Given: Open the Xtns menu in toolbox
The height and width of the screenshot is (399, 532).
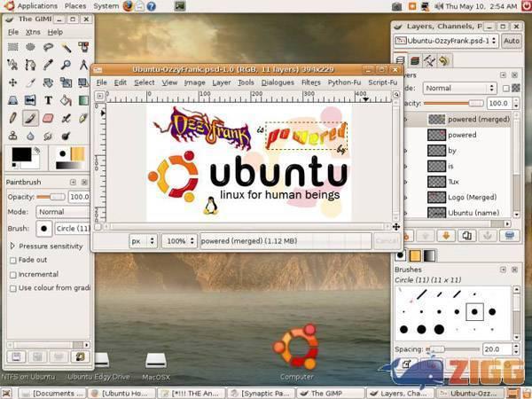Looking at the screenshot, I should pyautogui.click(x=33, y=32).
